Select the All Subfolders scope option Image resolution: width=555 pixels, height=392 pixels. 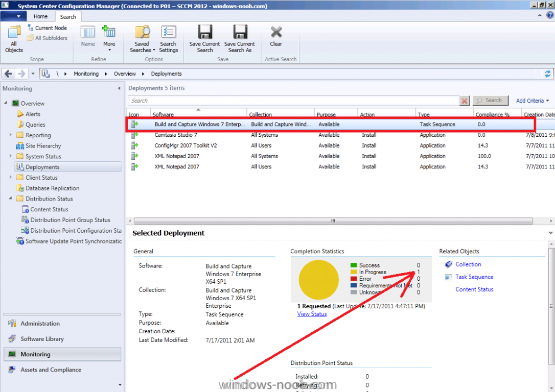(x=48, y=38)
